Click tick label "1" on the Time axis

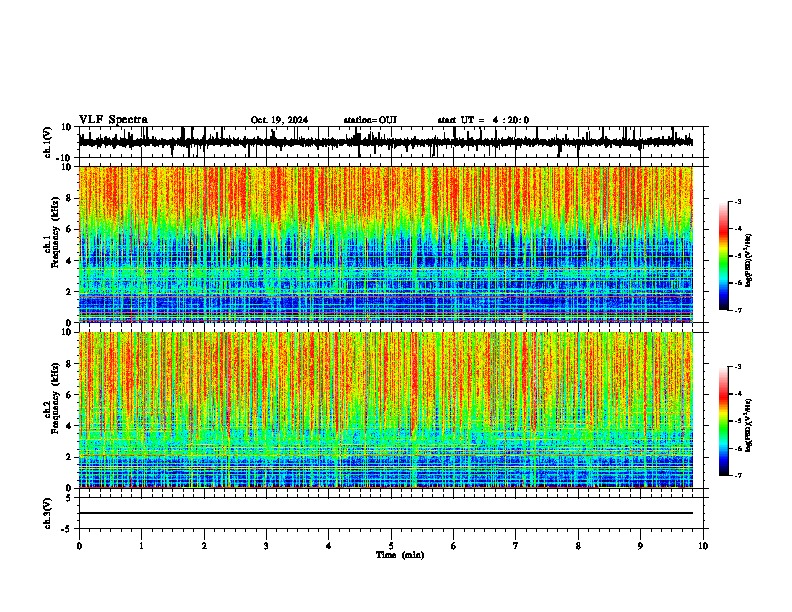coord(141,546)
